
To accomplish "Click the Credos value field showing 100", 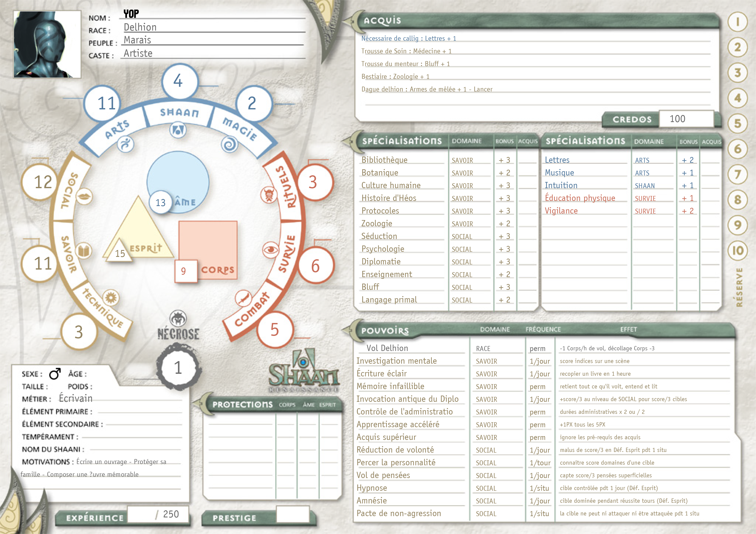I will pos(686,119).
